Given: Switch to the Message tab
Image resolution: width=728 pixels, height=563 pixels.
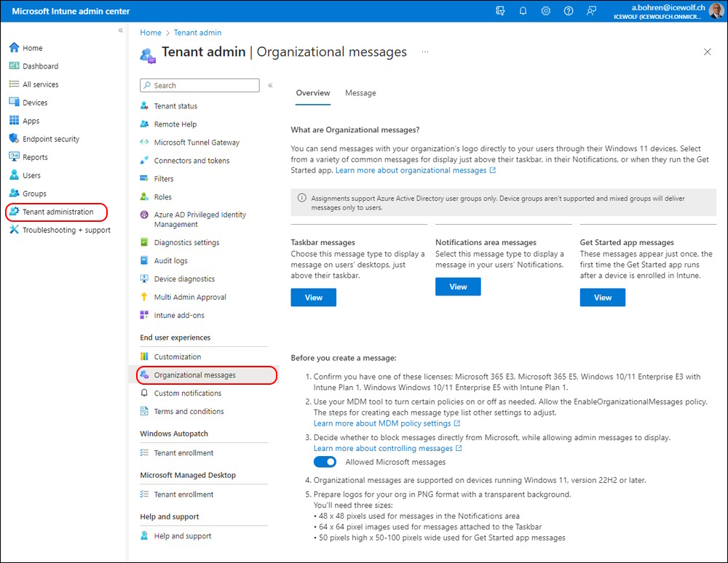Looking at the screenshot, I should pos(360,93).
